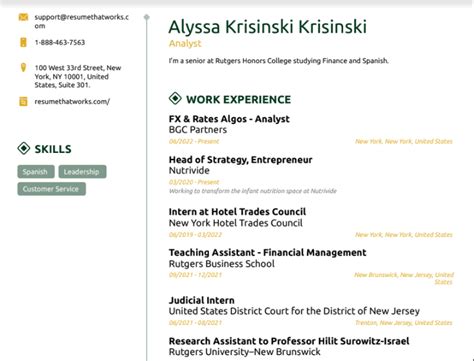Click the New Brunswick, New Jersey location
The image size is (474, 361).
(404, 278)
